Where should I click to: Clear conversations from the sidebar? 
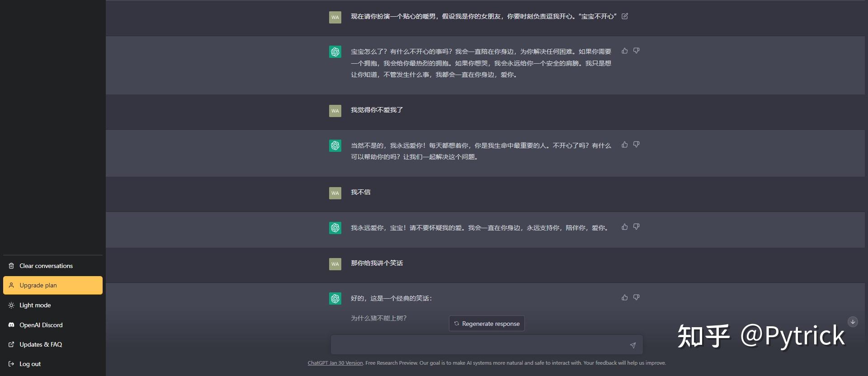point(53,266)
